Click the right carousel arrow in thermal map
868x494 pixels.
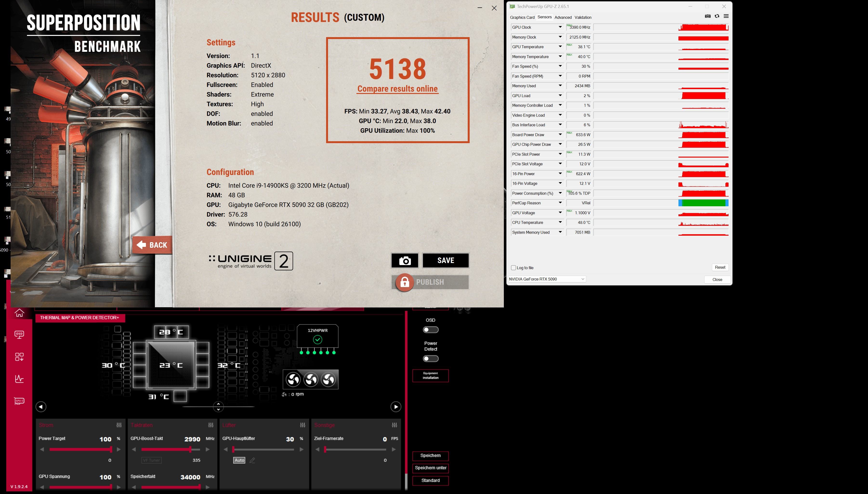click(x=396, y=407)
